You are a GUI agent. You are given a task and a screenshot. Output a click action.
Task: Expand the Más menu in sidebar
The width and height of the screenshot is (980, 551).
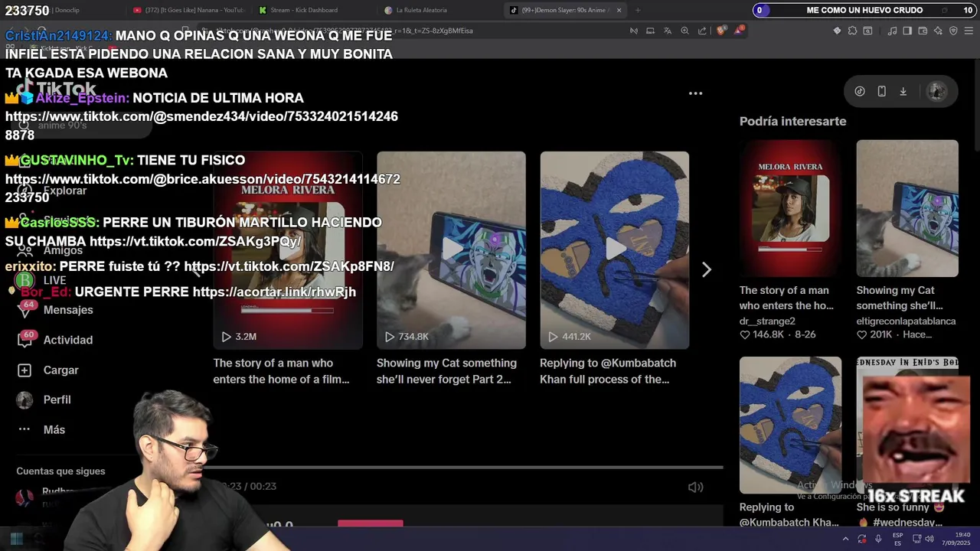pos(41,429)
